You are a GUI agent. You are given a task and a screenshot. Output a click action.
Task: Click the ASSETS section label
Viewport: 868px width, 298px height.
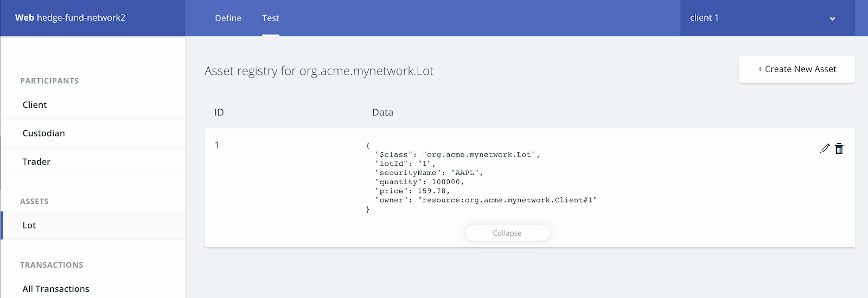(34, 201)
